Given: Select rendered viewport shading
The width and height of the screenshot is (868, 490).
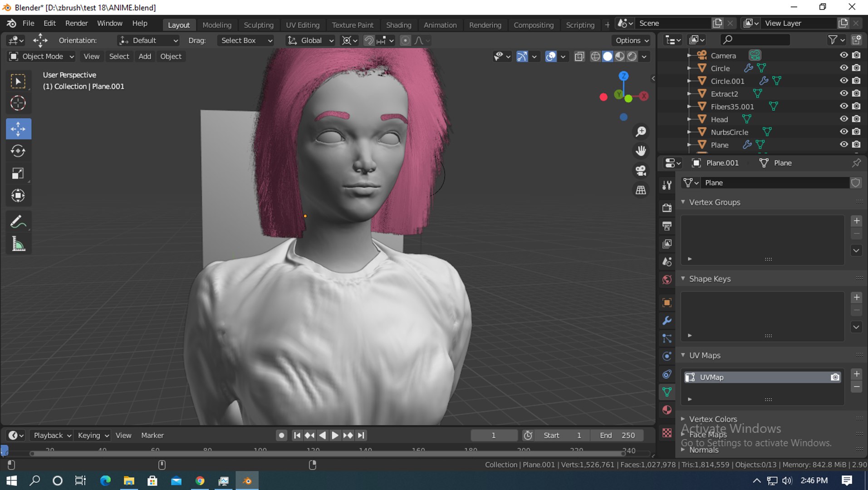Looking at the screenshot, I should point(632,56).
